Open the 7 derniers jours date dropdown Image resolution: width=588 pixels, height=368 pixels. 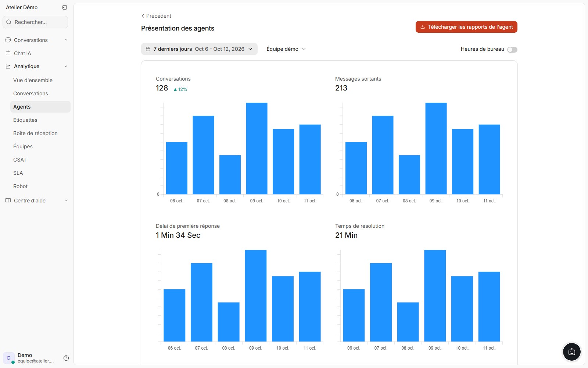(199, 49)
